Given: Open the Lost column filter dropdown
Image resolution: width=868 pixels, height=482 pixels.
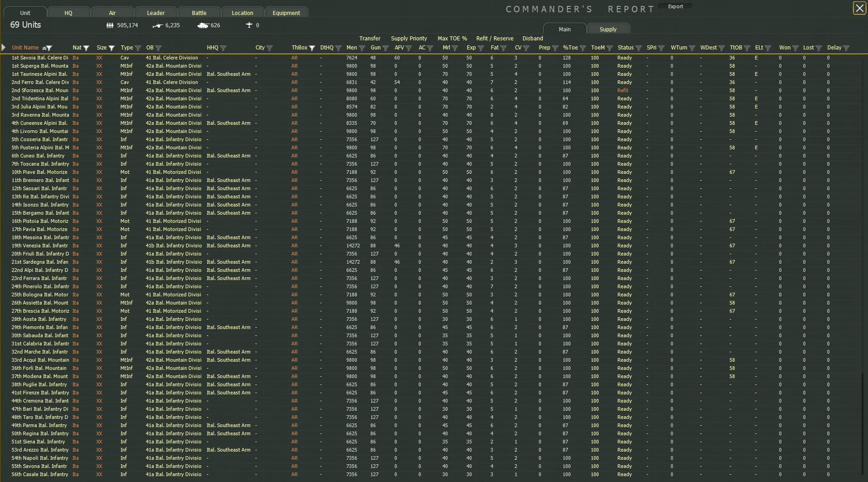Looking at the screenshot, I should (819, 48).
